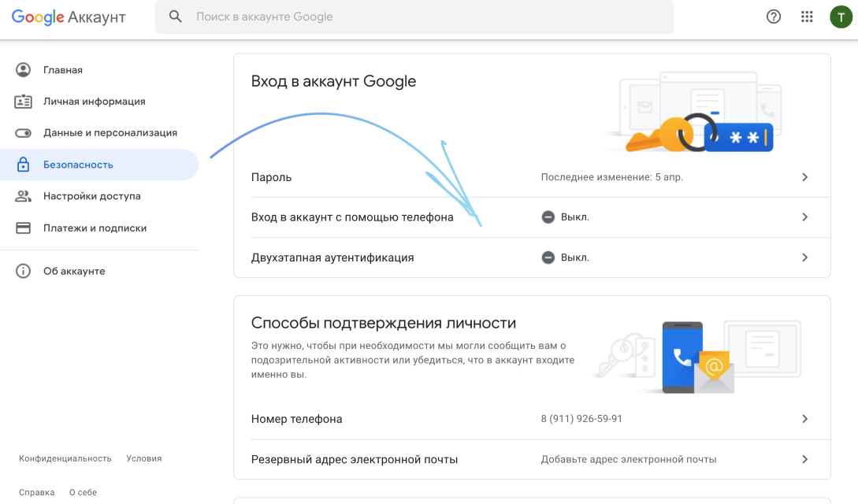The image size is (858, 504).
Task: Open the Google apps grid icon
Action: tap(807, 17)
